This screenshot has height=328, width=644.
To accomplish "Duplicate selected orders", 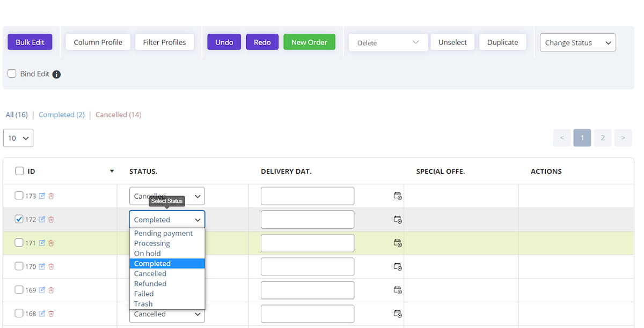I will pyautogui.click(x=503, y=42).
